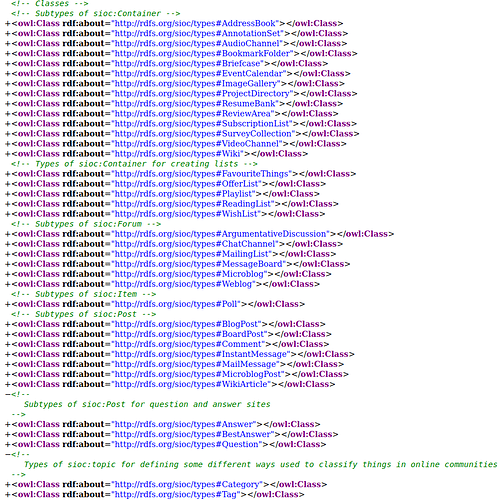Expand the Category owl:Class node
The width and height of the screenshot is (503, 500).
[x=8, y=484]
